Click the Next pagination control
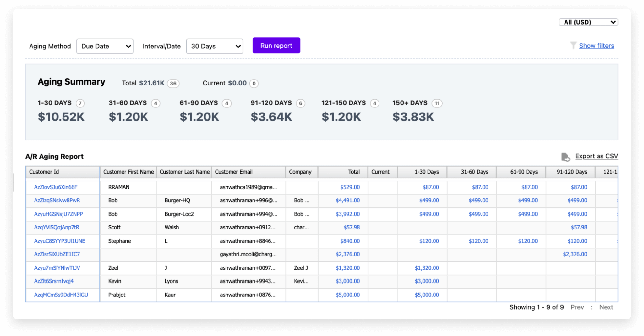 pyautogui.click(x=606, y=307)
